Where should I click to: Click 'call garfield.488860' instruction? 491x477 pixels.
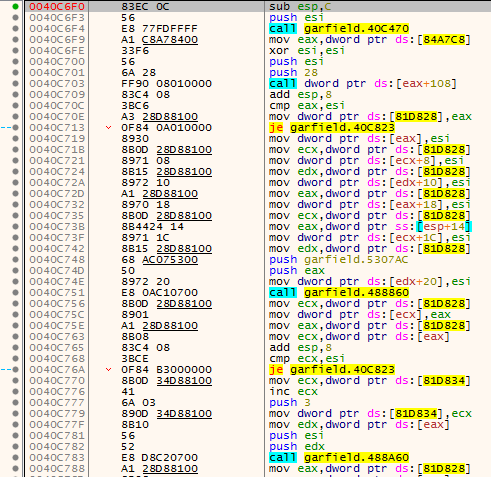(x=339, y=293)
